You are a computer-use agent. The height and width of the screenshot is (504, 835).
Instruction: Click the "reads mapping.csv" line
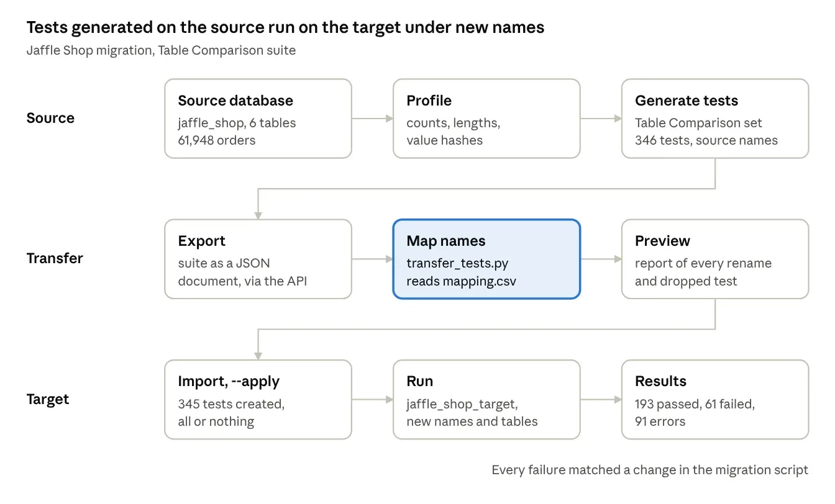click(462, 281)
